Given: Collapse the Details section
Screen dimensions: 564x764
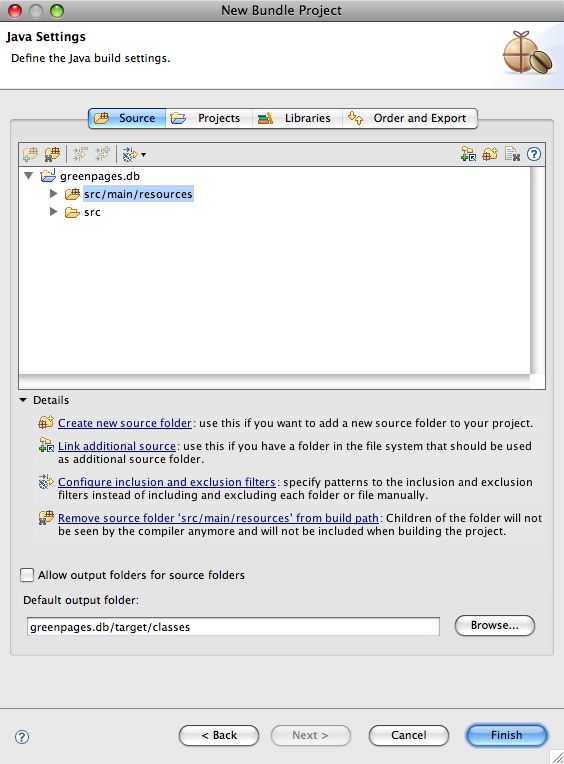Looking at the screenshot, I should click(x=23, y=400).
